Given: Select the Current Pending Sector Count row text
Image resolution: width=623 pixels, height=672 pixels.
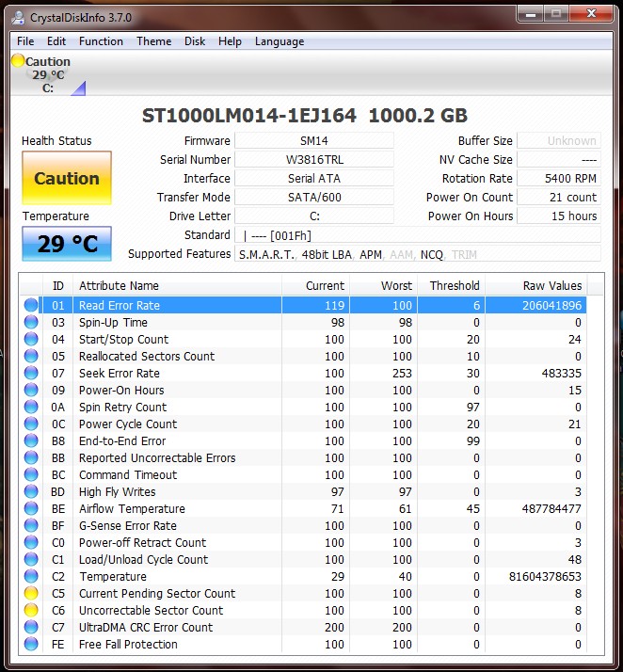Looking at the screenshot, I should pyautogui.click(x=157, y=593).
